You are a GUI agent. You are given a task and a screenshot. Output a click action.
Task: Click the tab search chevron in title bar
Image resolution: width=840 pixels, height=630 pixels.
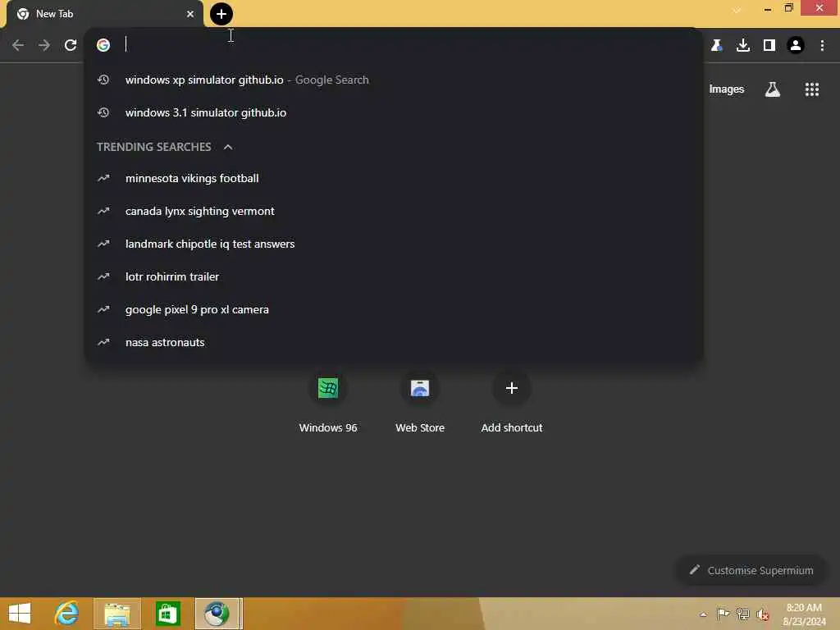tap(737, 10)
